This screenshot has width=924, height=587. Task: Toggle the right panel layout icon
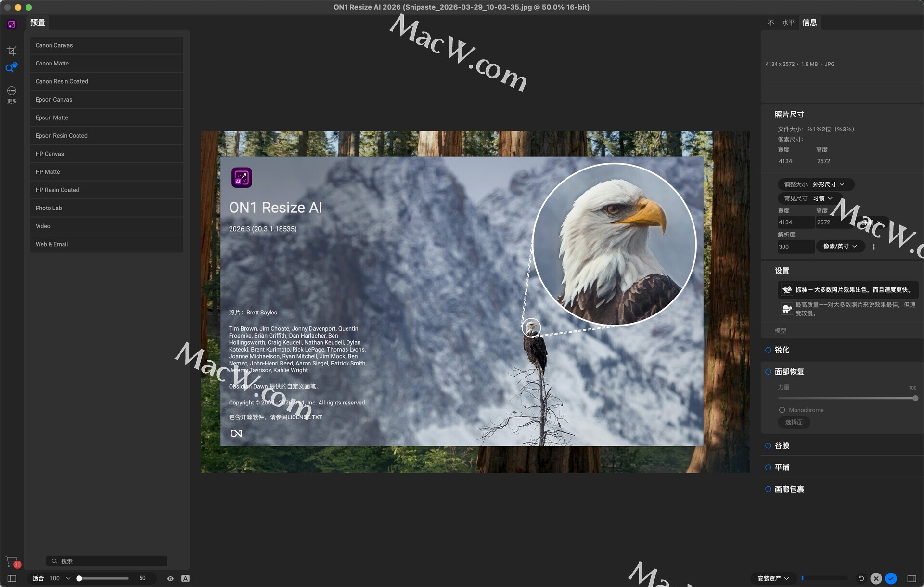point(911,578)
